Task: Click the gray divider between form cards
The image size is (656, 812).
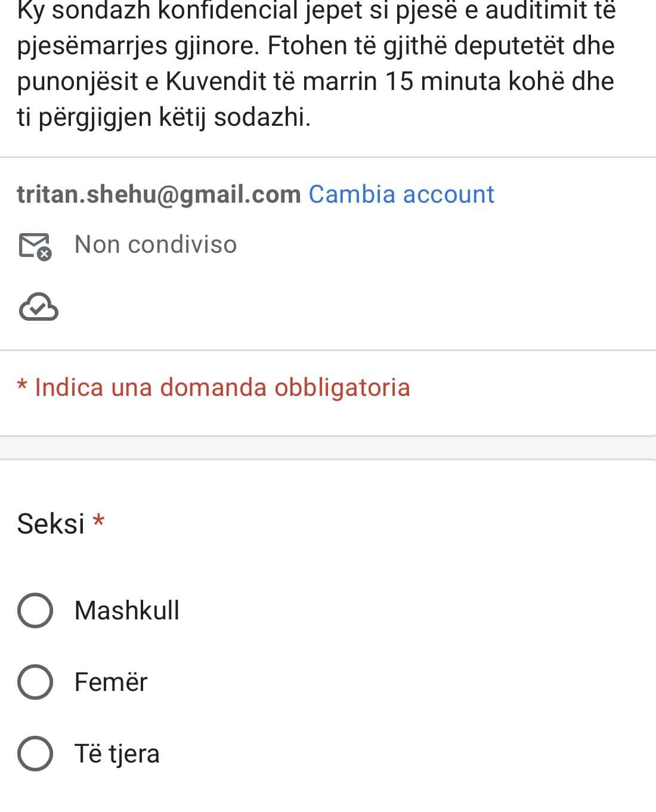Action: 328,448
